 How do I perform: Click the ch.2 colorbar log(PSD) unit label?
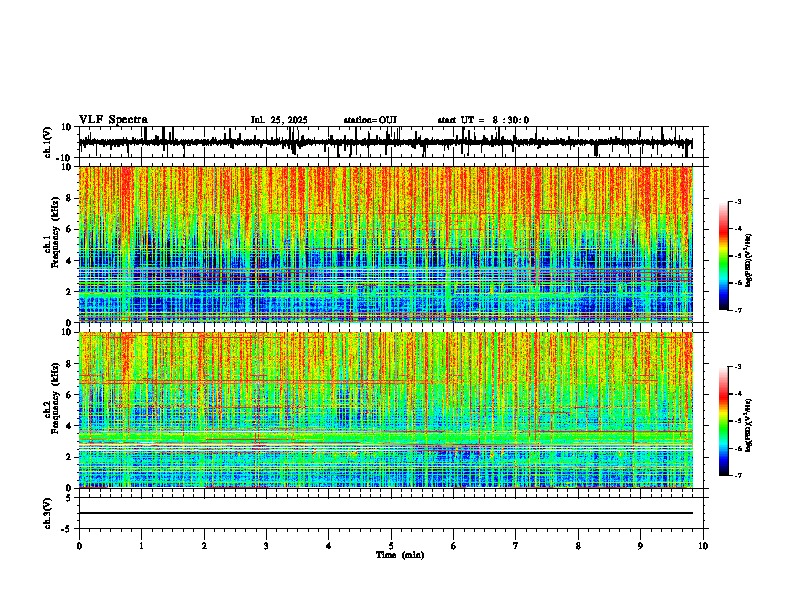pos(748,425)
